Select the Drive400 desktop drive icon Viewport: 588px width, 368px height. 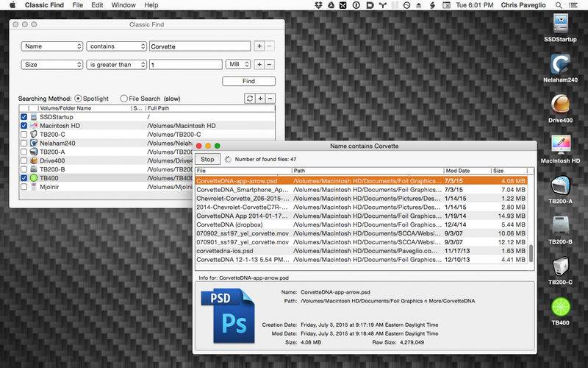point(560,104)
